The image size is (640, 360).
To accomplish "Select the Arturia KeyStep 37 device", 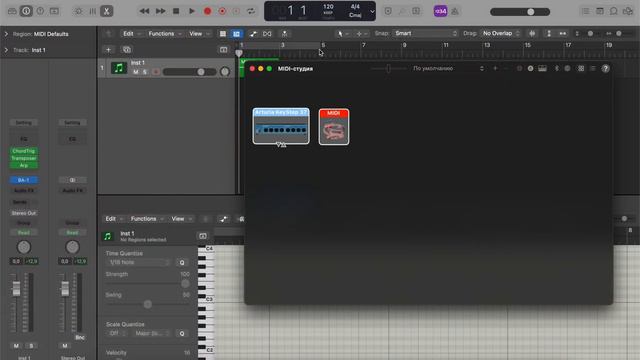I will point(281,126).
